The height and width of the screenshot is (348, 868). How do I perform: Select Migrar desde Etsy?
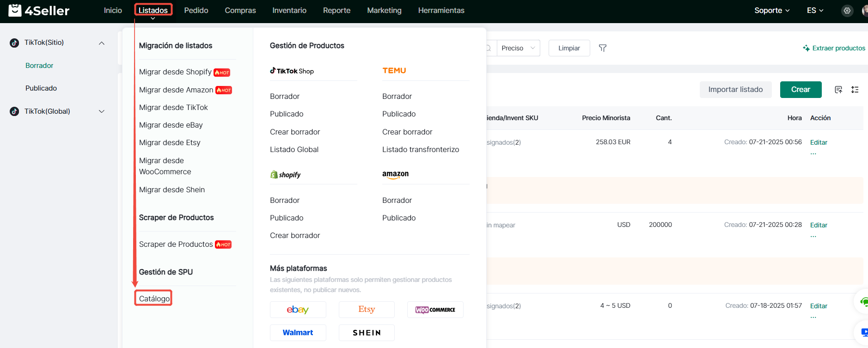click(170, 142)
